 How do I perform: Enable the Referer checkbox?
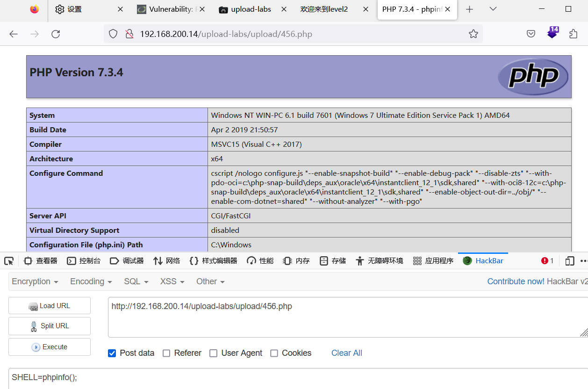[x=166, y=353]
